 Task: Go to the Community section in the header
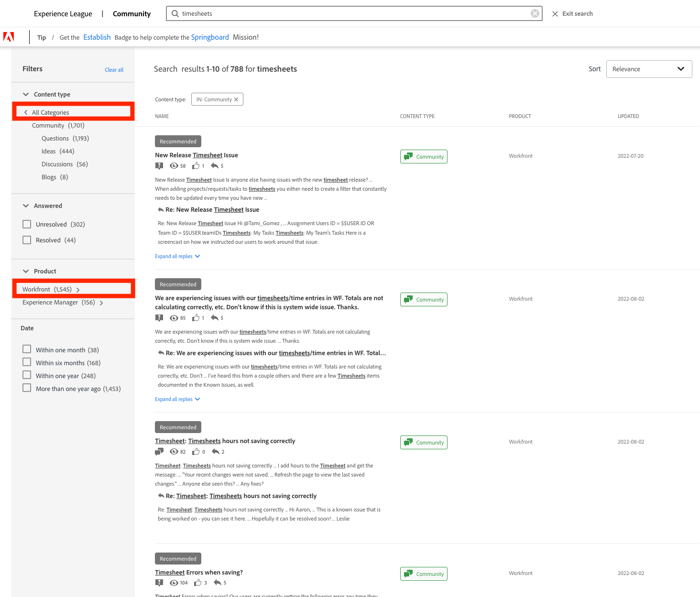[x=131, y=13]
